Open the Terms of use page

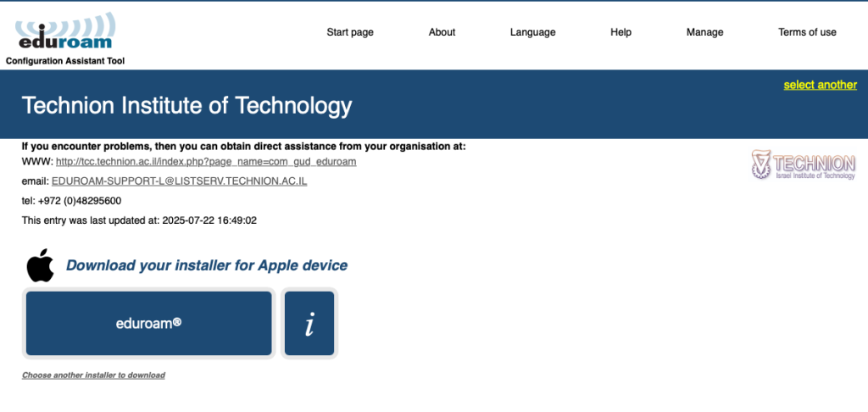(807, 32)
